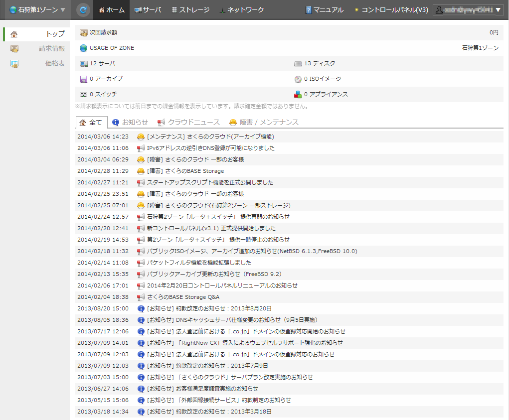Click the switch icon beside 0 スイッチ
Viewport: 509px width, 420px height.
(84, 94)
